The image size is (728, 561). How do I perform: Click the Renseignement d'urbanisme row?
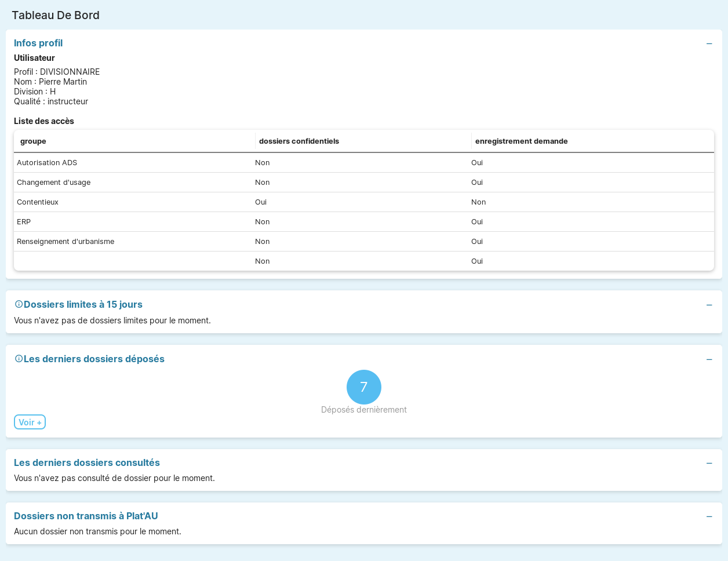tap(65, 242)
